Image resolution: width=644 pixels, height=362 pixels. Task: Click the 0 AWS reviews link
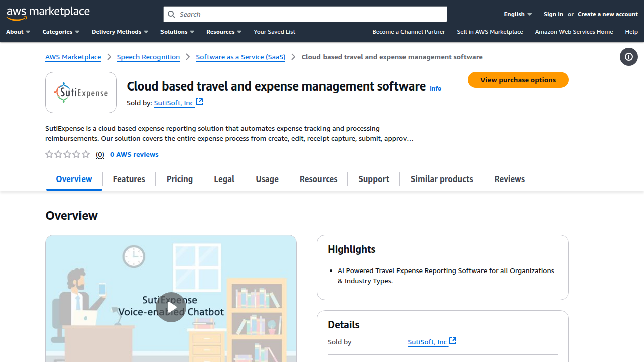coord(134,154)
